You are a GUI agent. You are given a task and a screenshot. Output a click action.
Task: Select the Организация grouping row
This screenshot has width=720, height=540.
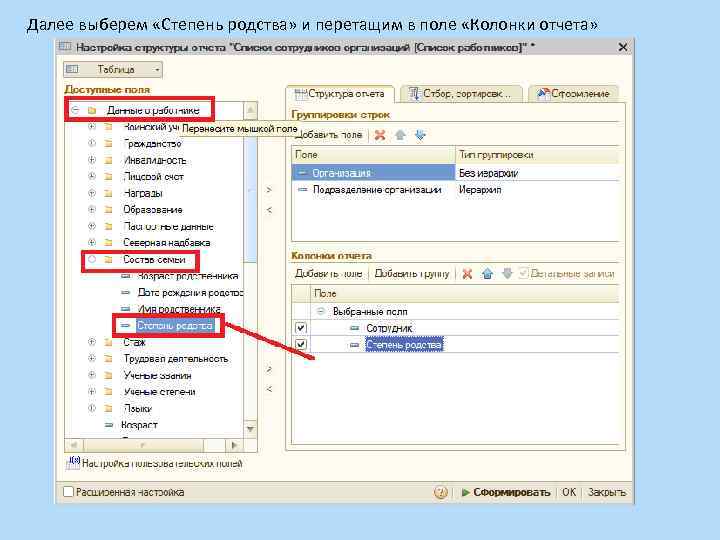(373, 173)
